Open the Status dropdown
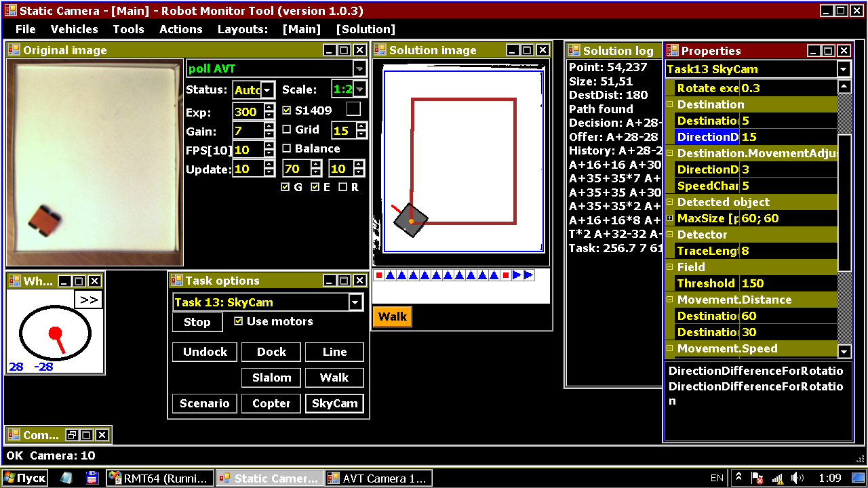868x488 pixels. (268, 90)
